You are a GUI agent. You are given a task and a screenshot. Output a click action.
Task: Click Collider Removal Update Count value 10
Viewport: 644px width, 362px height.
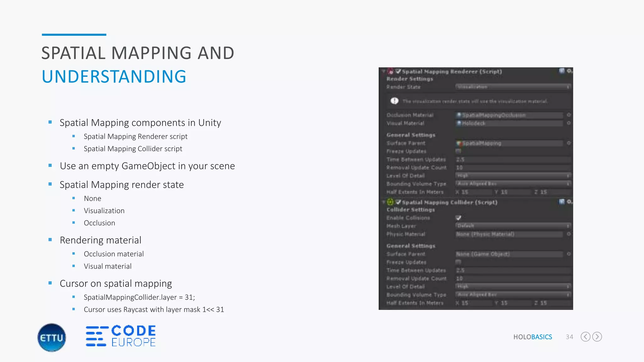click(513, 278)
